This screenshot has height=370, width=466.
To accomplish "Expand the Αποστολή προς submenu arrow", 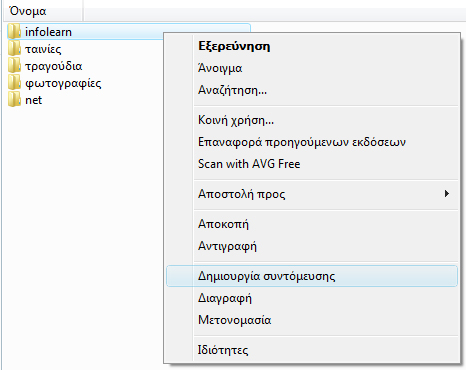I will tap(447, 194).
